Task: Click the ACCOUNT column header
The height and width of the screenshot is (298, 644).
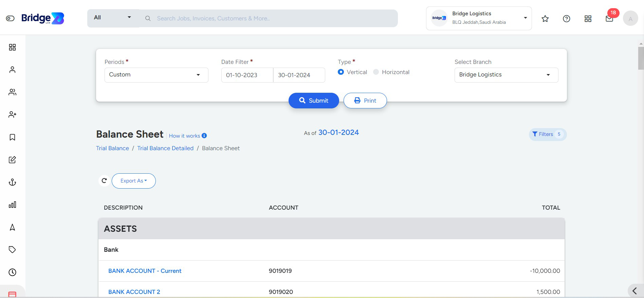Action: point(283,208)
